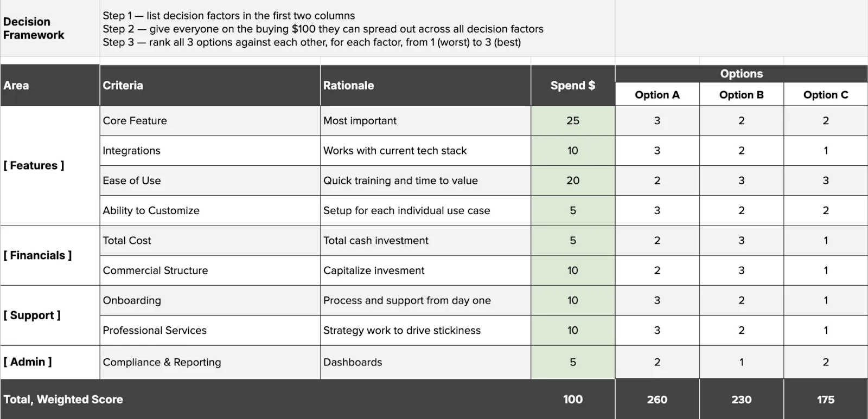Select the Option A header cell
The image size is (868, 419).
(x=657, y=94)
